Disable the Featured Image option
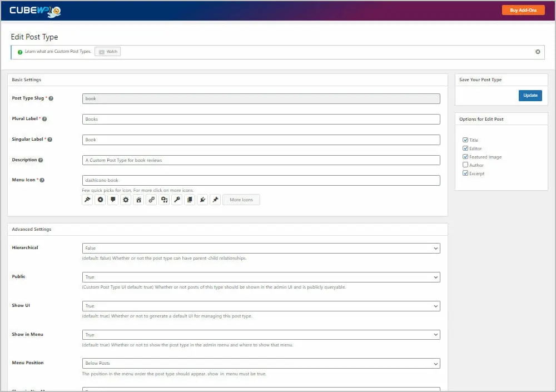The height and width of the screenshot is (392, 556). pos(465,156)
